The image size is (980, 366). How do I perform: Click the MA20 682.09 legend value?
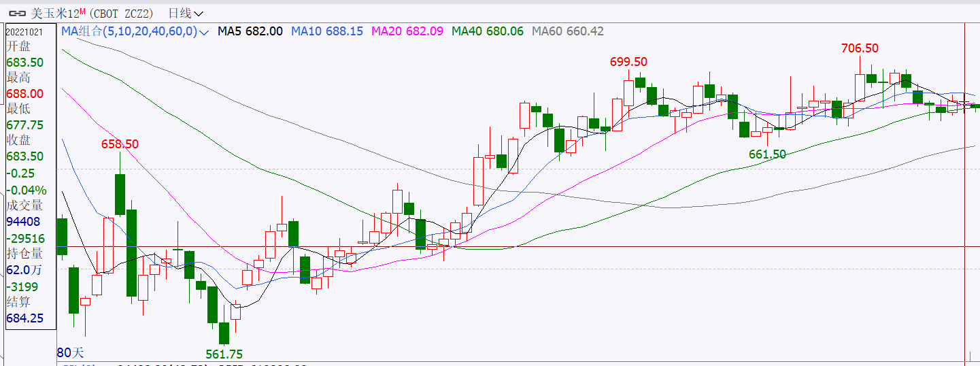pos(407,31)
